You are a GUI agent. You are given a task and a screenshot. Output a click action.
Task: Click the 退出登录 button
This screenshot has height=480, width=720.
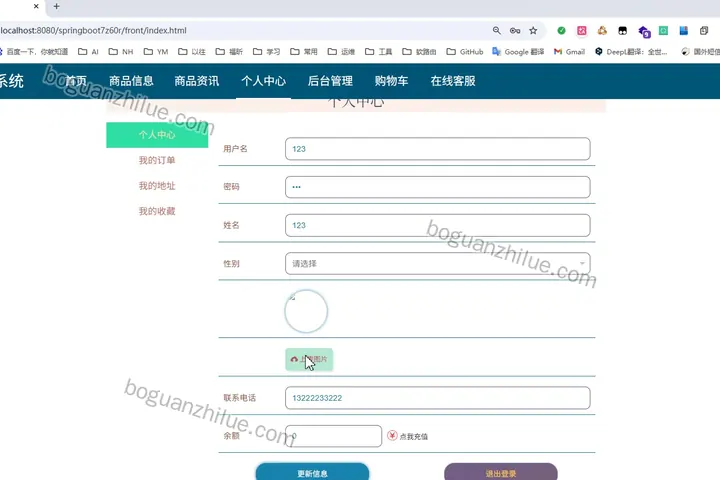pos(501,472)
